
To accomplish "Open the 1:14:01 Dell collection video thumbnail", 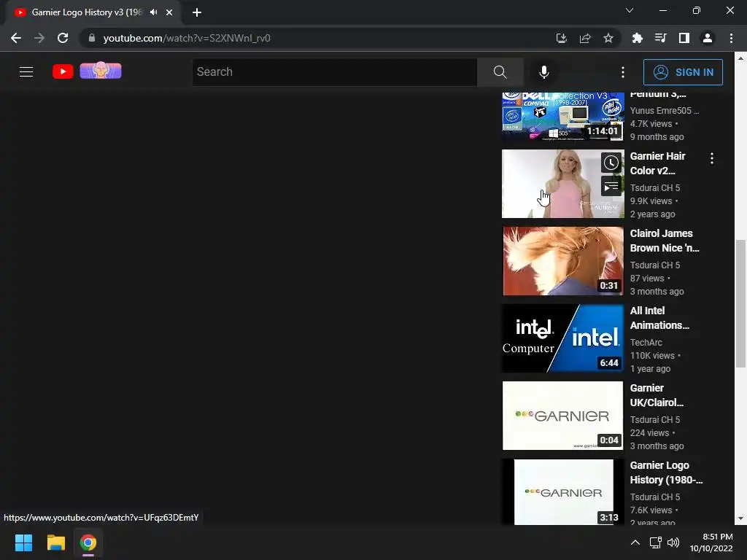I will (x=562, y=117).
